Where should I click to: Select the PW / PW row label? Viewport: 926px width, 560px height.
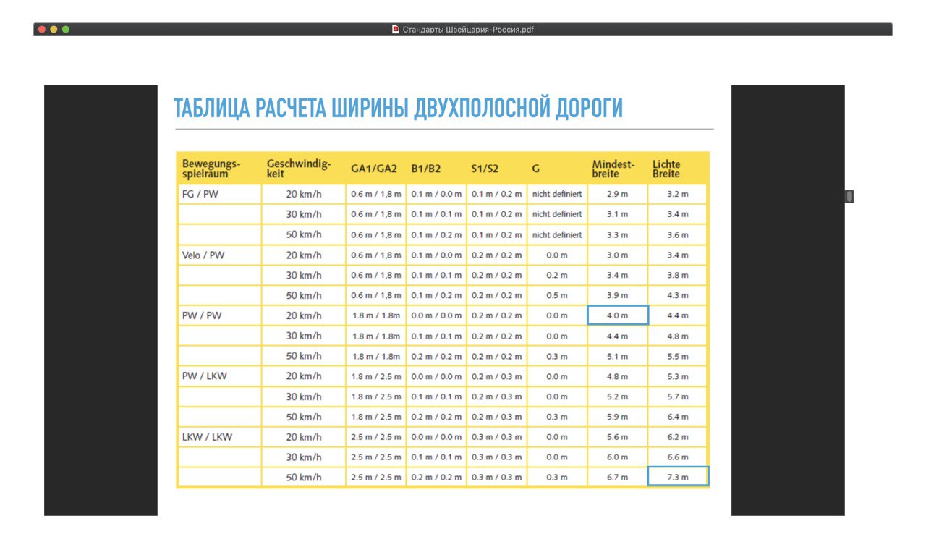tap(200, 315)
